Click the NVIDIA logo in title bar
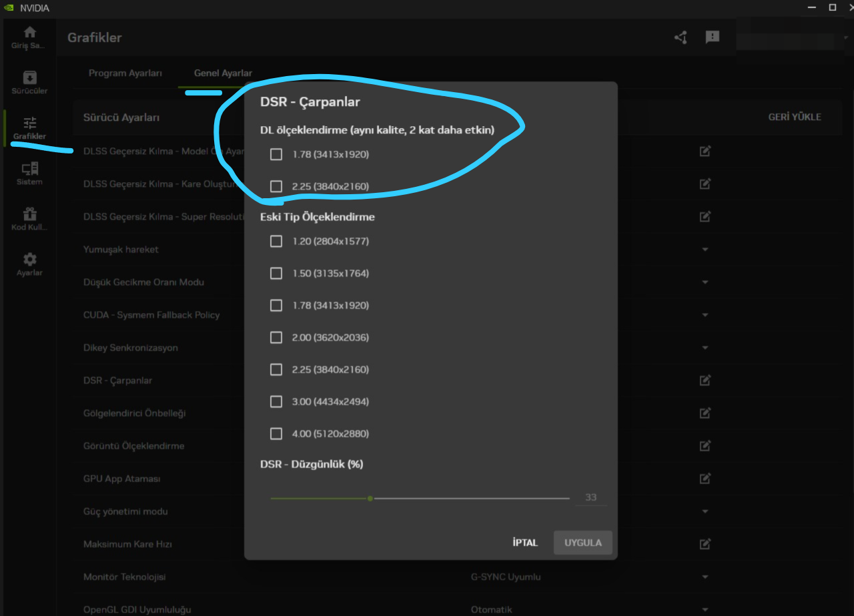The width and height of the screenshot is (854, 616). (9, 7)
